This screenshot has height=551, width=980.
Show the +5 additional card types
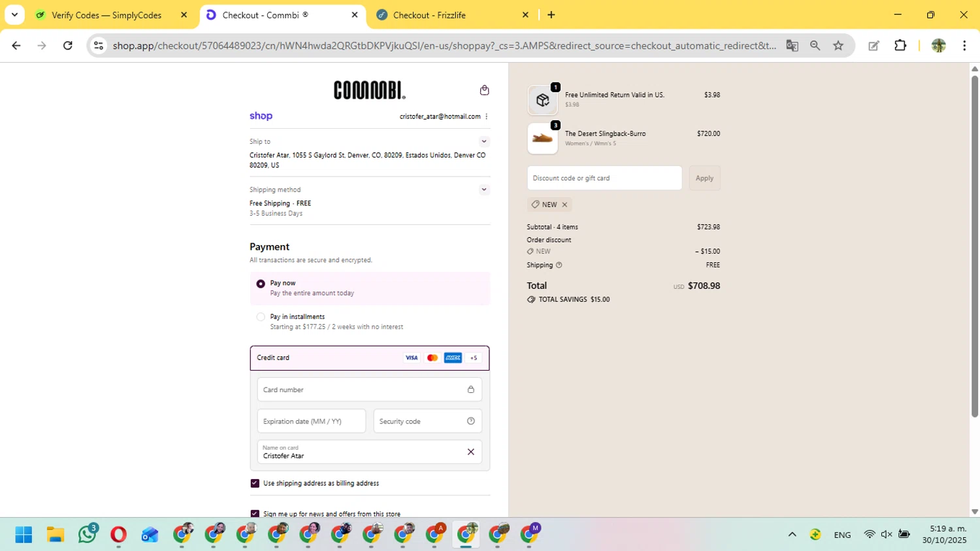click(474, 358)
